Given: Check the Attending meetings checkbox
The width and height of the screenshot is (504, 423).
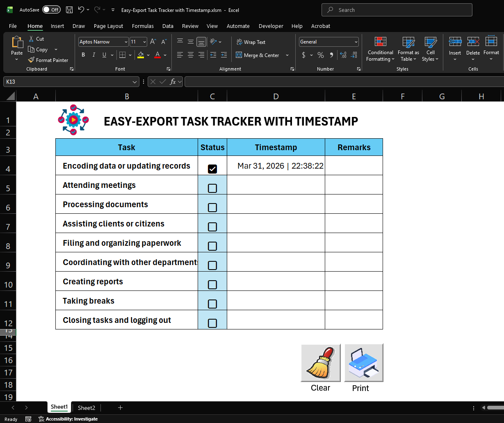Looking at the screenshot, I should pyautogui.click(x=212, y=188).
